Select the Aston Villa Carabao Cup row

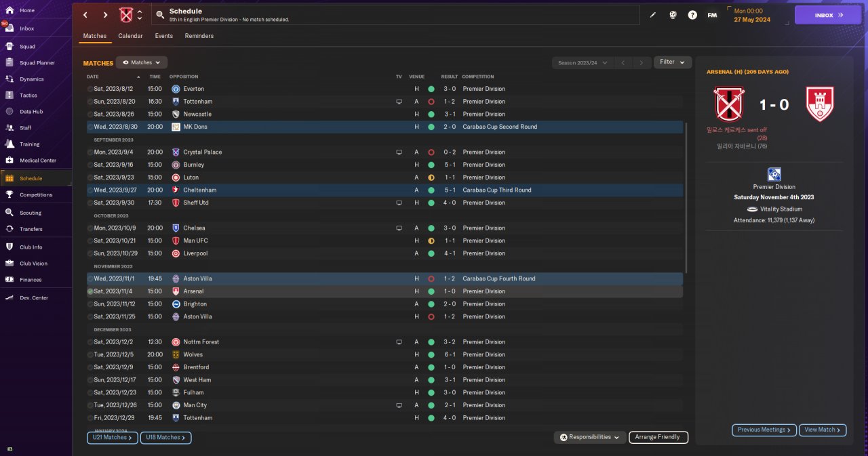click(384, 278)
